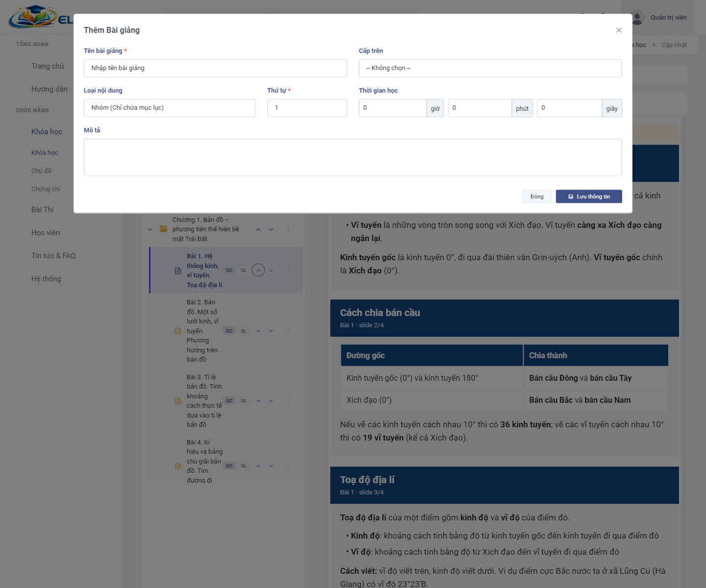Move Bài 3 up with its arrow
The height and width of the screenshot is (588, 706).
(x=258, y=401)
